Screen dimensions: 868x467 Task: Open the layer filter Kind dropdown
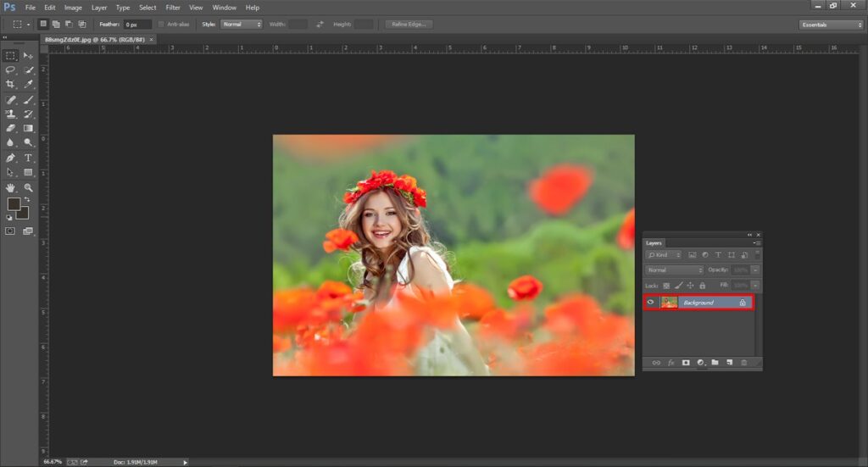(665, 255)
